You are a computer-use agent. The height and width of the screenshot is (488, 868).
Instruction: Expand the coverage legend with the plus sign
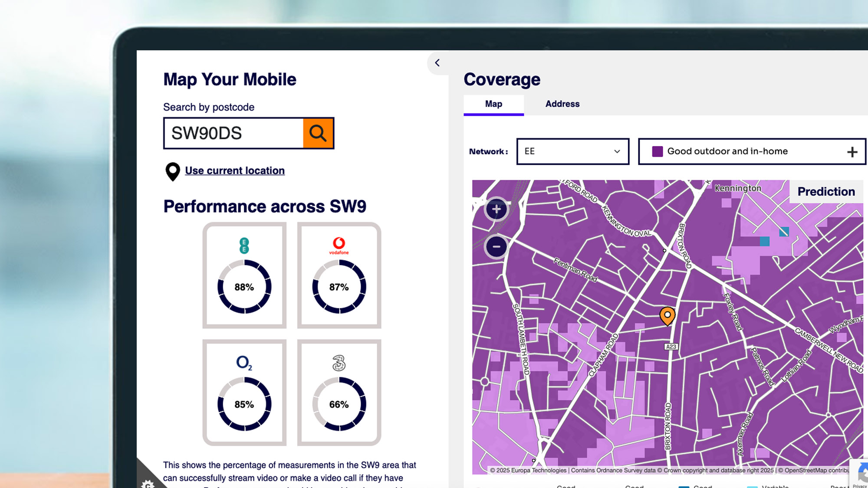852,151
